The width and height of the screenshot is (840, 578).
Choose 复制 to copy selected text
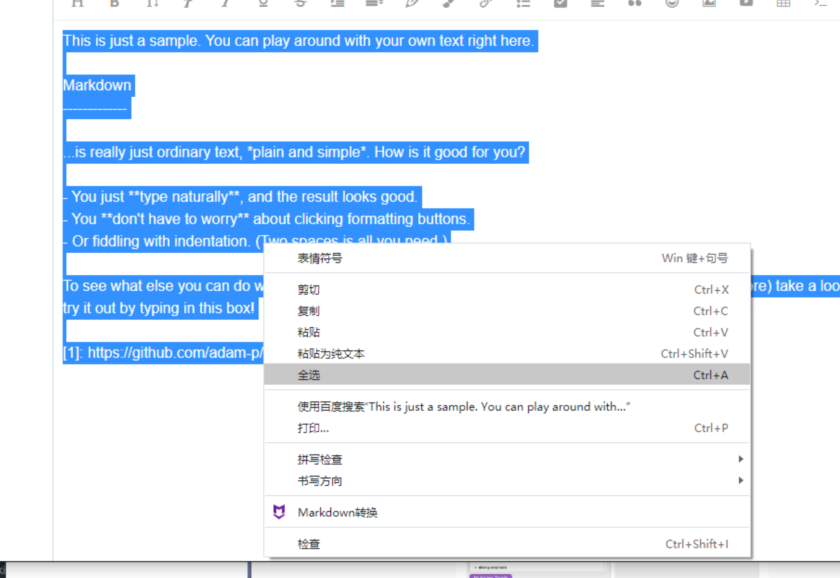tap(309, 311)
